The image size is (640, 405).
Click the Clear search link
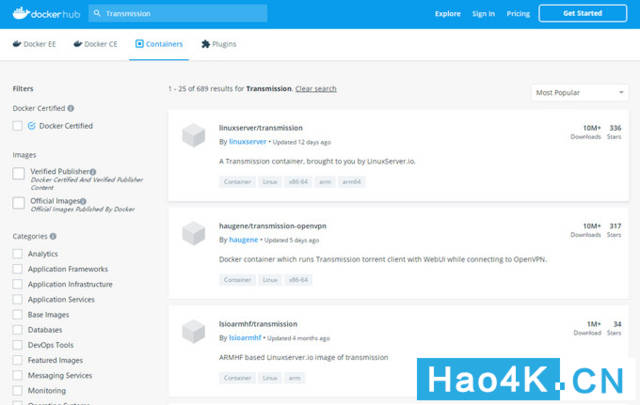(x=316, y=89)
